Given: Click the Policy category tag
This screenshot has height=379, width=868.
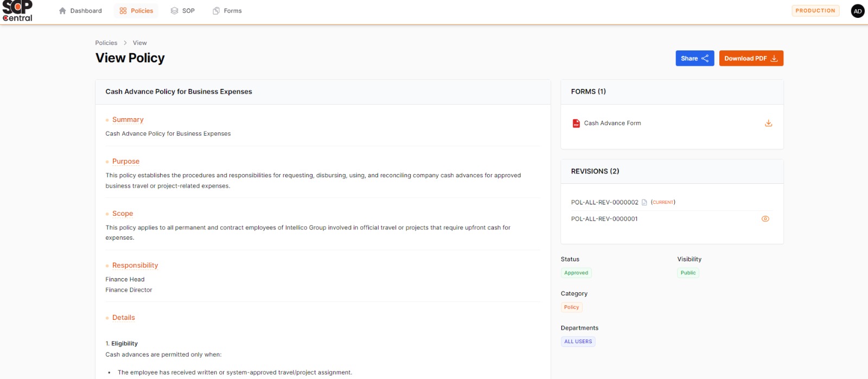Looking at the screenshot, I should pyautogui.click(x=571, y=307).
